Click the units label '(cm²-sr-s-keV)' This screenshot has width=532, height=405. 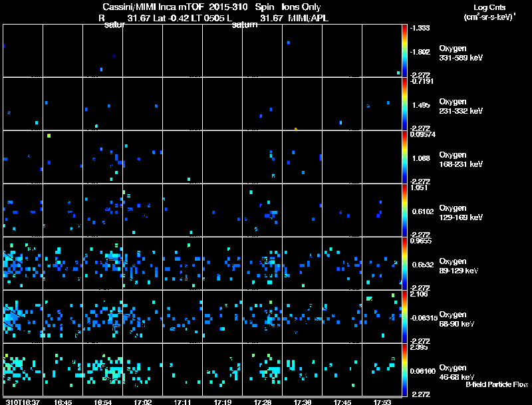pos(489,17)
